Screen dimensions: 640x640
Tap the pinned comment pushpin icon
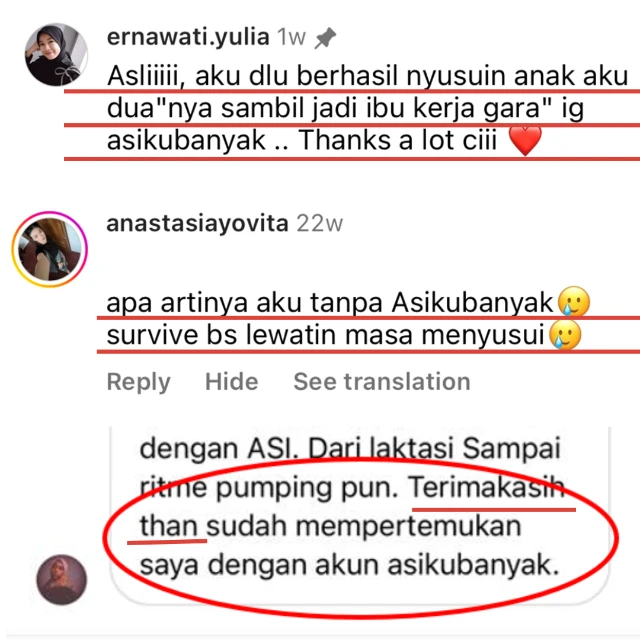tap(325, 38)
